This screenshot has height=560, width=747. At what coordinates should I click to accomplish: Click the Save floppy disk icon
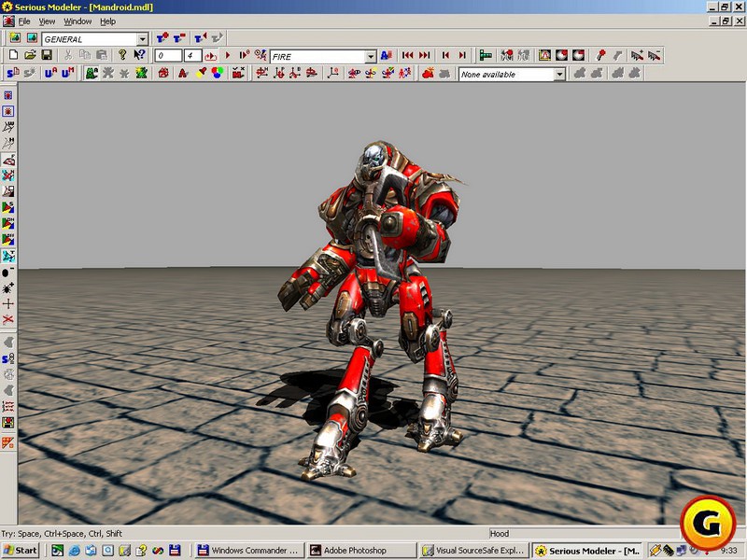click(x=47, y=55)
